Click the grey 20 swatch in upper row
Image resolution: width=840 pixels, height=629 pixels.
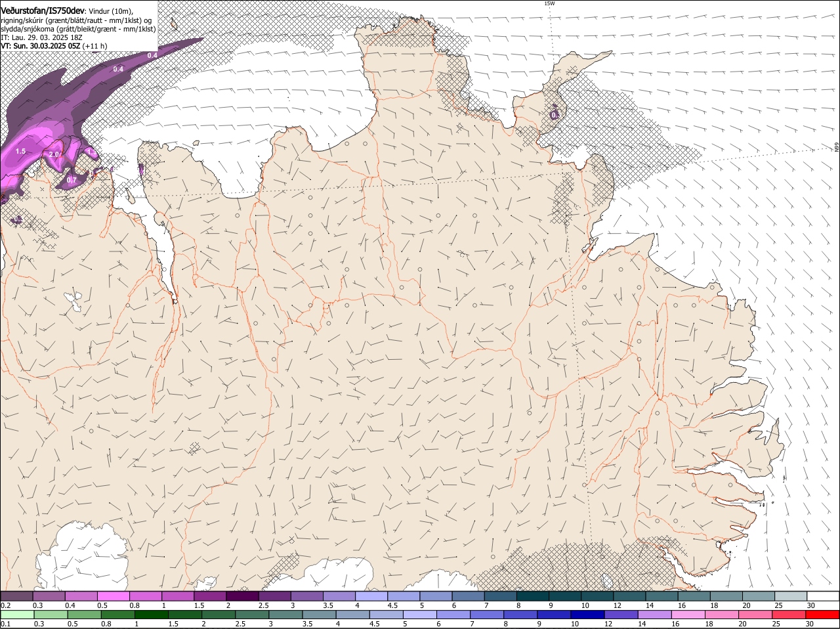[759, 596]
